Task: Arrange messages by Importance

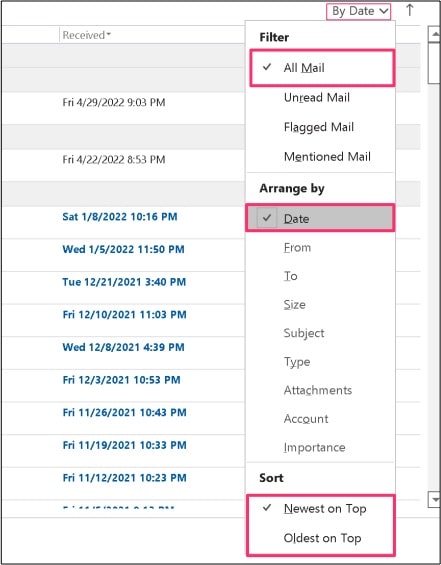Action: [x=320, y=447]
